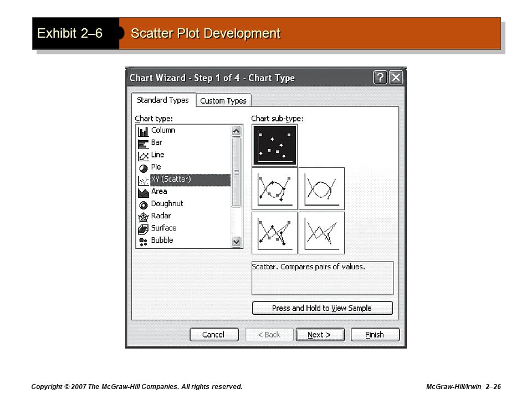532x399 pixels.
Task: Select the Doughnut chart type icon
Action: 143,205
